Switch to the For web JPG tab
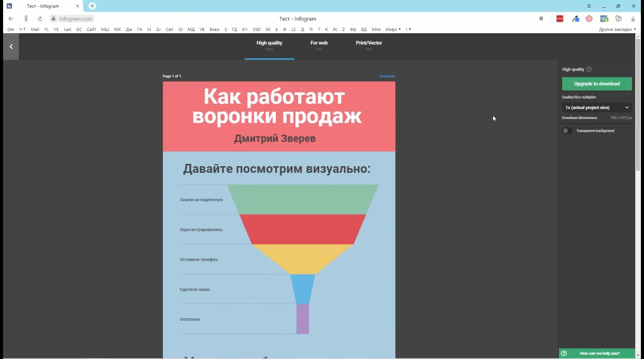This screenshot has height=359, width=644. [x=319, y=46]
